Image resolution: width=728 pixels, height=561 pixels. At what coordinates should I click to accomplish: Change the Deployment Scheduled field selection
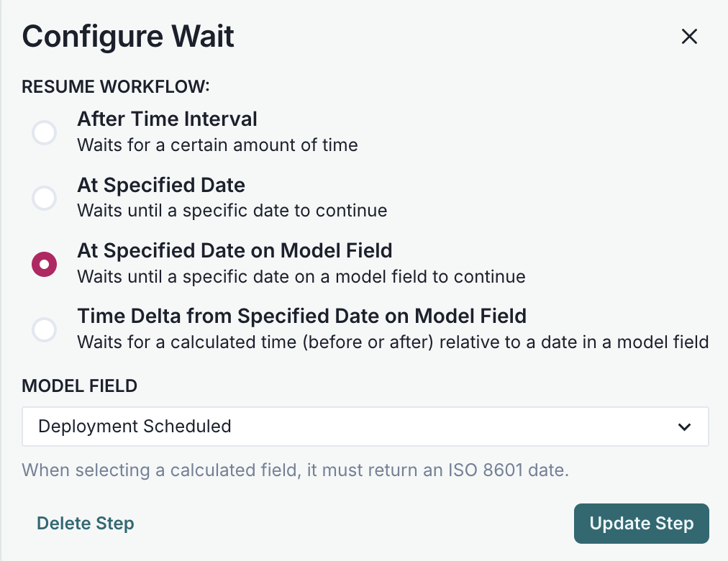pos(365,426)
